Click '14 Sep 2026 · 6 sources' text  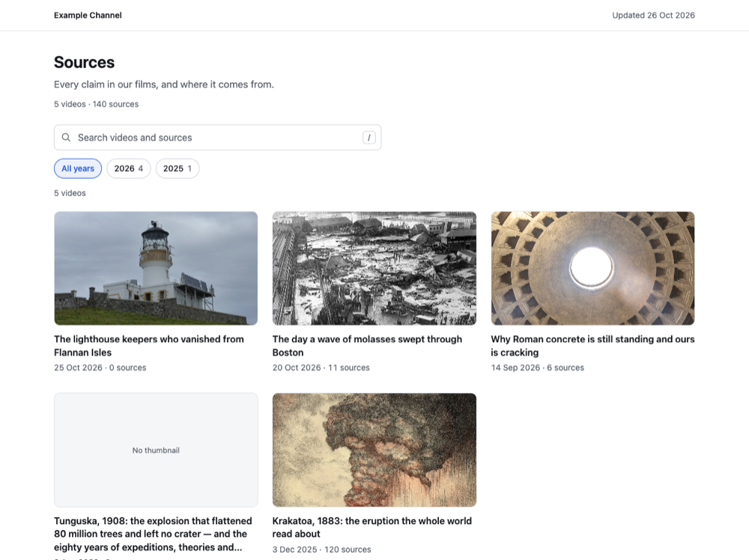[x=537, y=368]
